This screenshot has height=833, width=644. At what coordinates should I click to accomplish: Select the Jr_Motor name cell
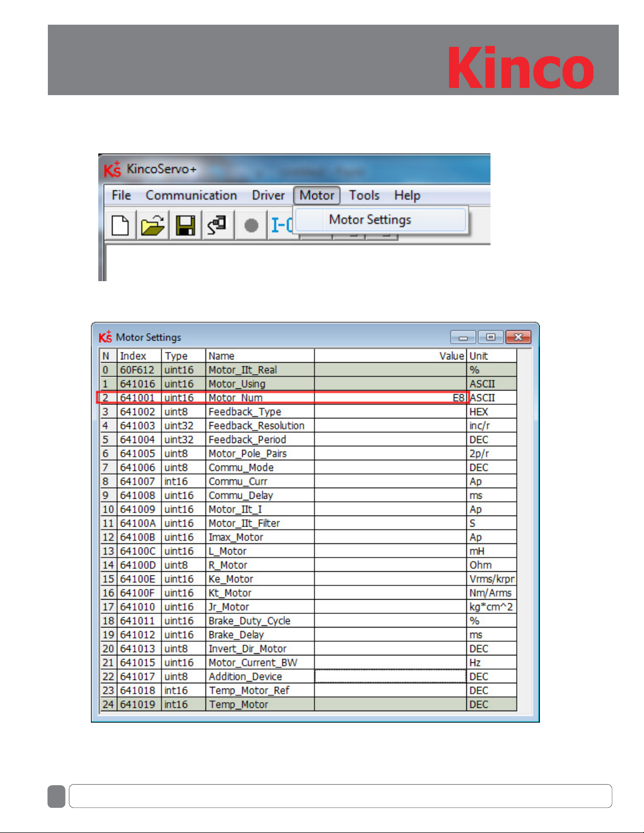260,606
